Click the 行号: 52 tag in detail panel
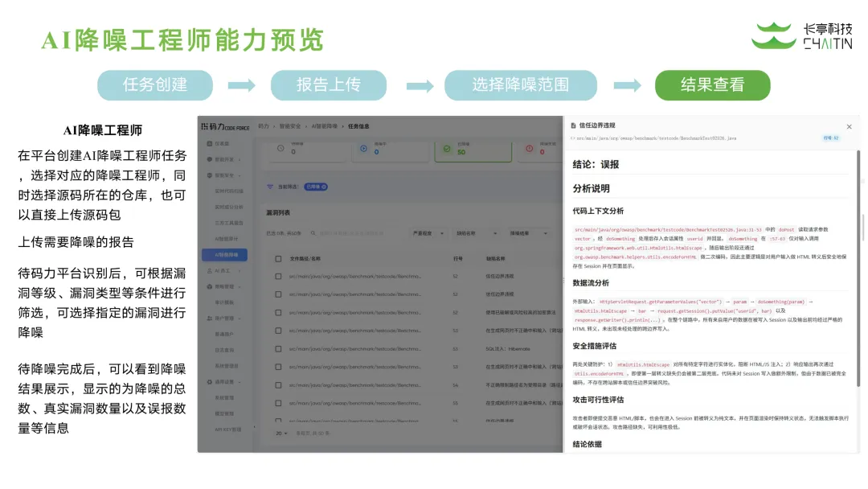868x489 pixels. (x=831, y=138)
